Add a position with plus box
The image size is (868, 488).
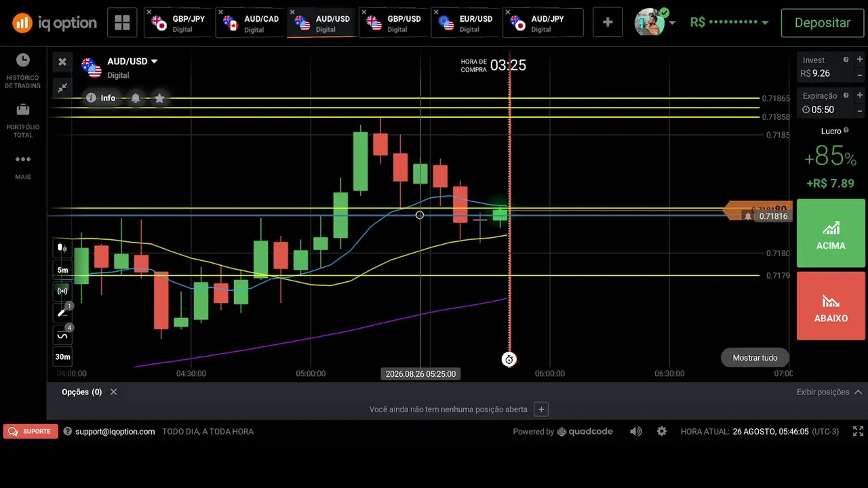(x=540, y=409)
